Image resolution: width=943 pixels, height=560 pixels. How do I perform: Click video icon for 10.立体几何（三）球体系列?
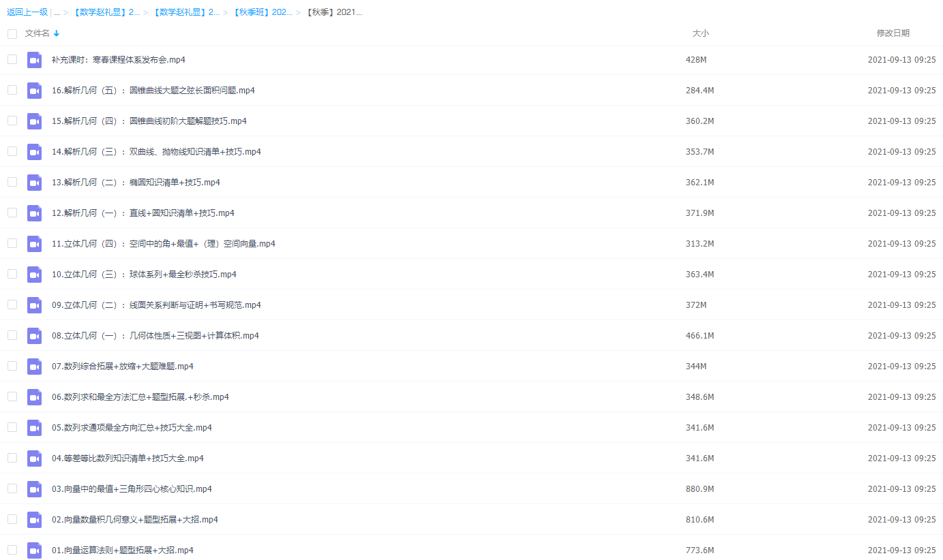[x=34, y=275]
